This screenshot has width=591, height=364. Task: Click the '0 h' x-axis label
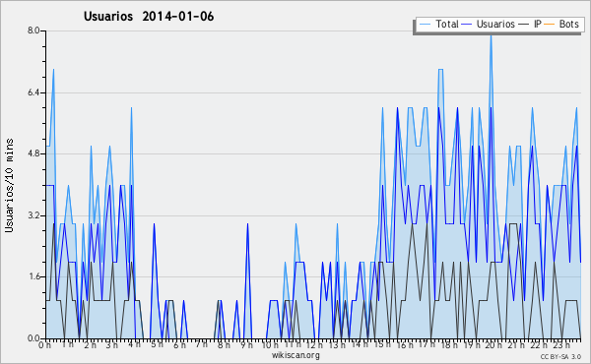point(44,344)
